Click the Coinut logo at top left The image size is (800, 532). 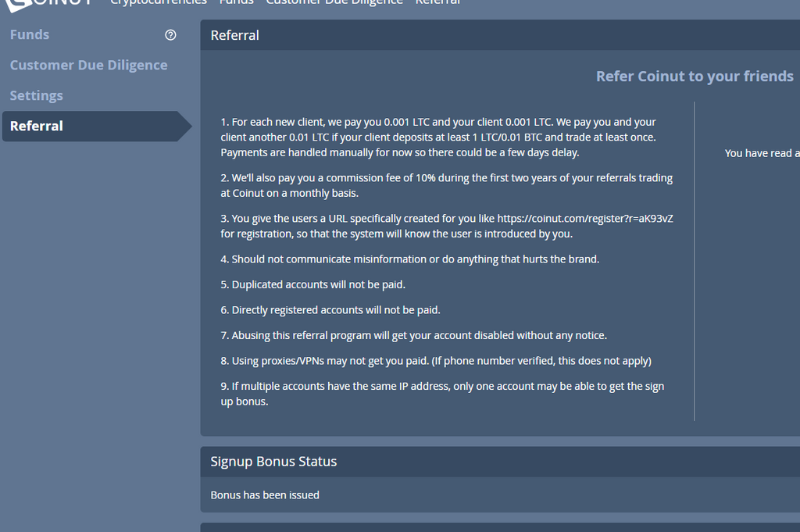pyautogui.click(x=49, y=4)
